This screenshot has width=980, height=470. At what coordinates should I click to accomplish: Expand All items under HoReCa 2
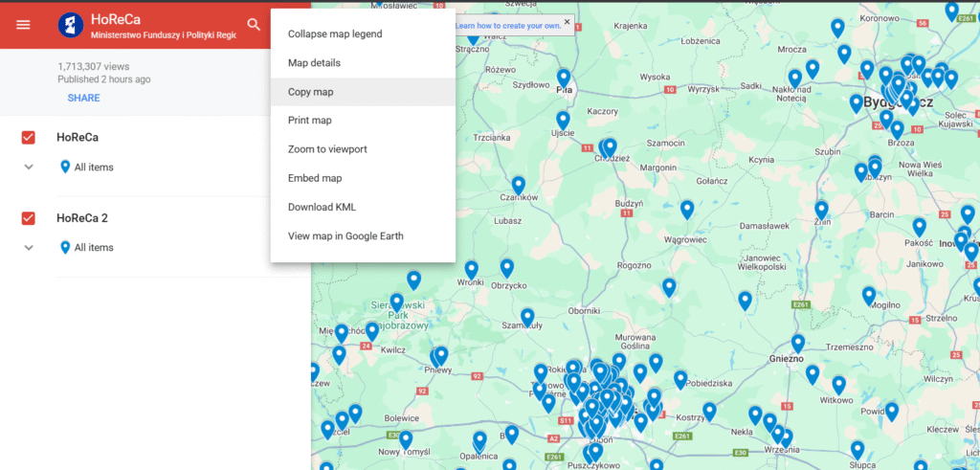[x=29, y=248]
